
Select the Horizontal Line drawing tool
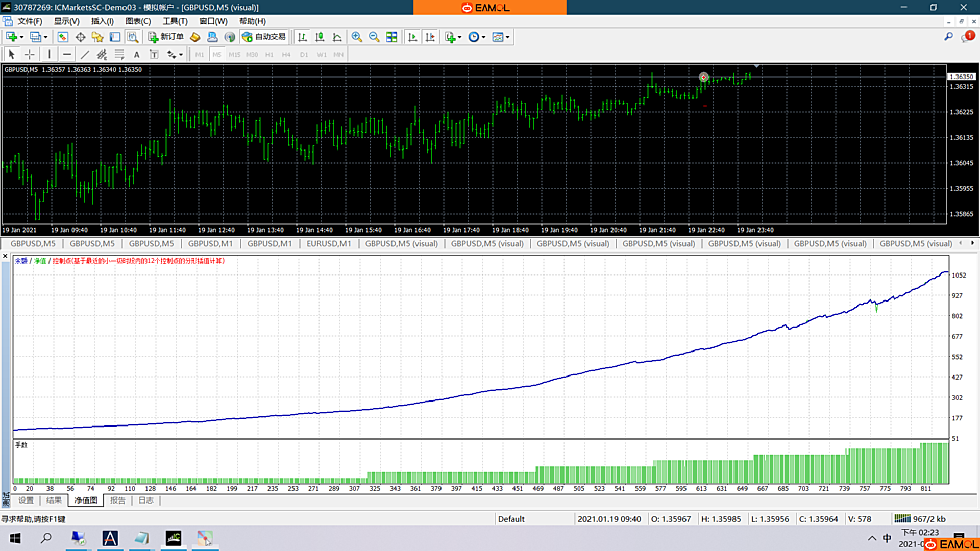click(x=67, y=54)
